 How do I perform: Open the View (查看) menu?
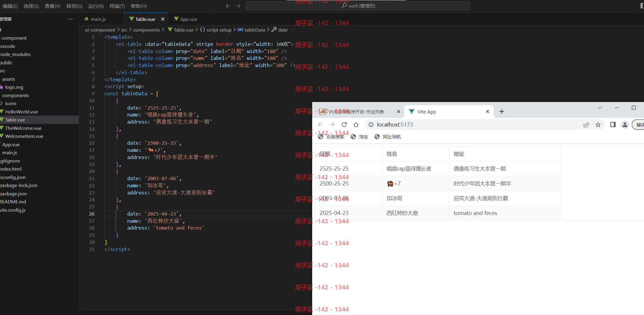(x=52, y=6)
